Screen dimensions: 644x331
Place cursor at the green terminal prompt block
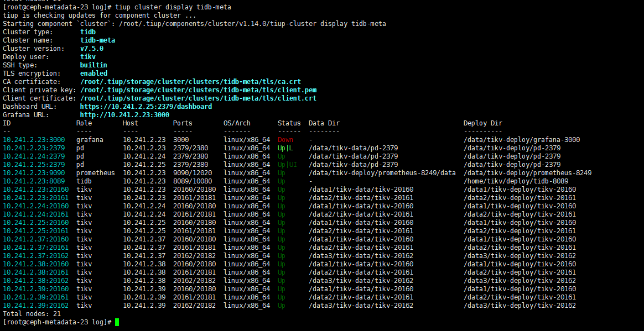[x=117, y=322]
